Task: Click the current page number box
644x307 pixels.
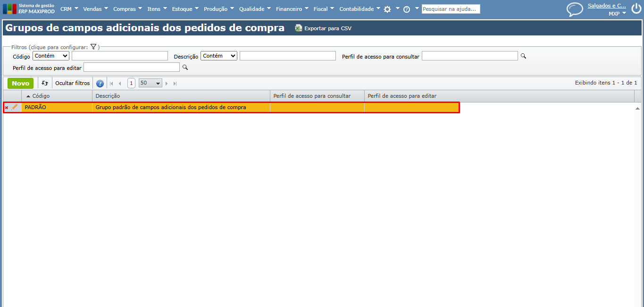Action: [131, 83]
